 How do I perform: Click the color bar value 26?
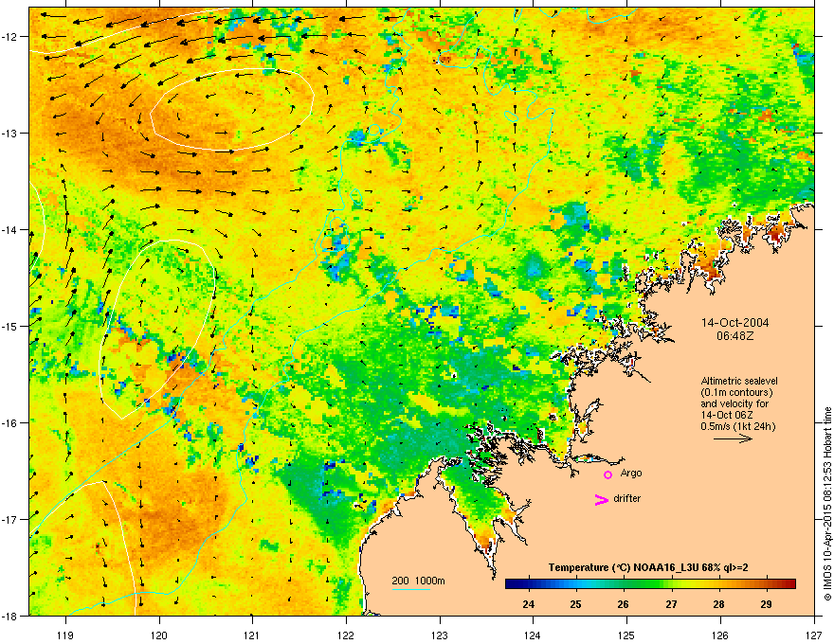point(624,604)
